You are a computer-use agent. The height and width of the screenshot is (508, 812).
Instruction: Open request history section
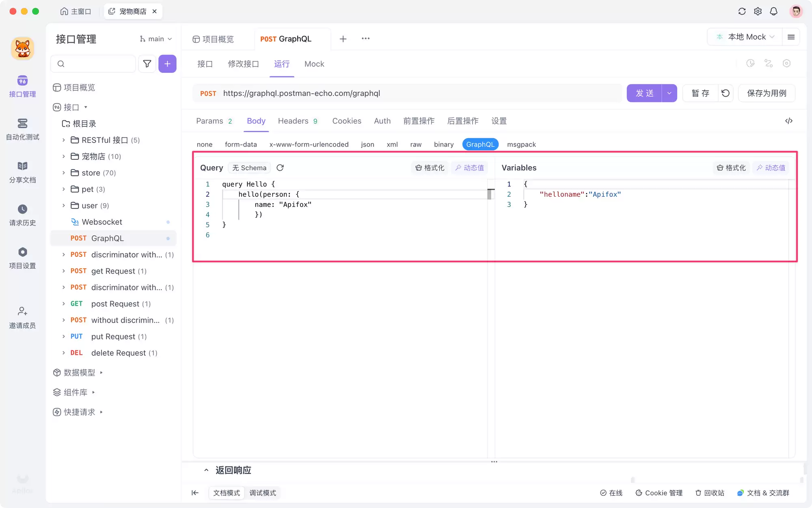[22, 215]
